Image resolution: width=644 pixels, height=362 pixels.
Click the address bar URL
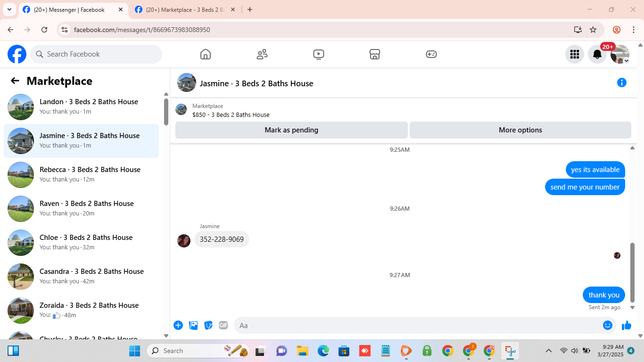click(142, 30)
